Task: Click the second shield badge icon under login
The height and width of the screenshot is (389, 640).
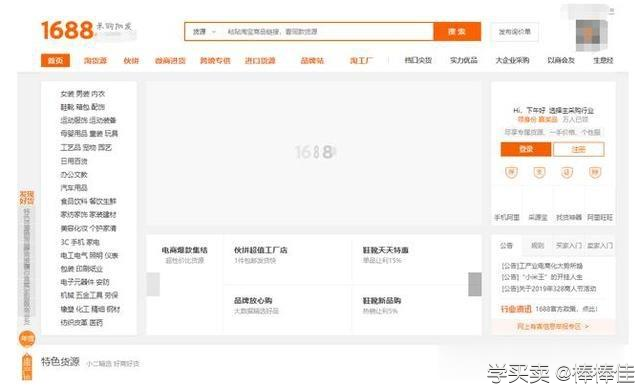Action: click(539, 172)
